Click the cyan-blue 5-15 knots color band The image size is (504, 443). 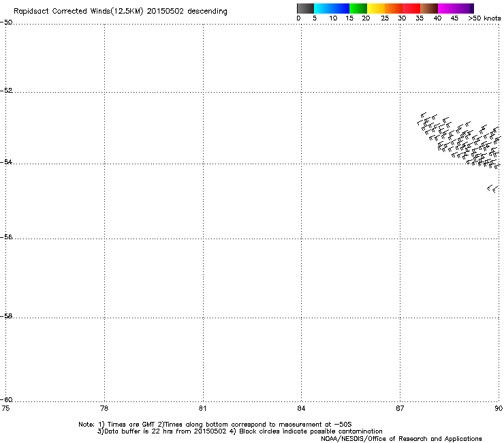(x=332, y=8)
